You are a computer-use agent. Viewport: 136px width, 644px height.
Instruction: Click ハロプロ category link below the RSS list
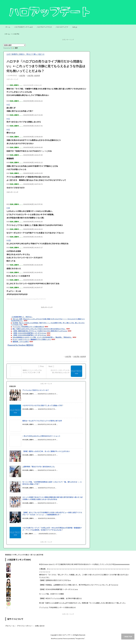pos(68,356)
